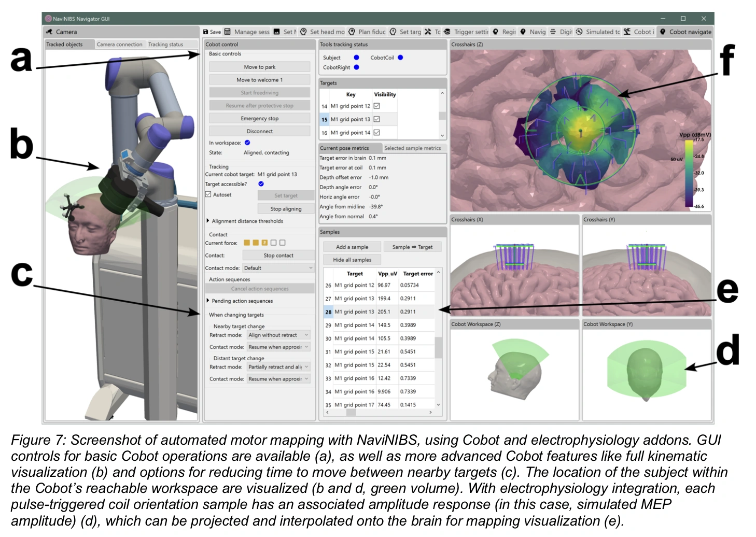Click the Set head model icon
Screen dimensions: 756x537
(304, 32)
